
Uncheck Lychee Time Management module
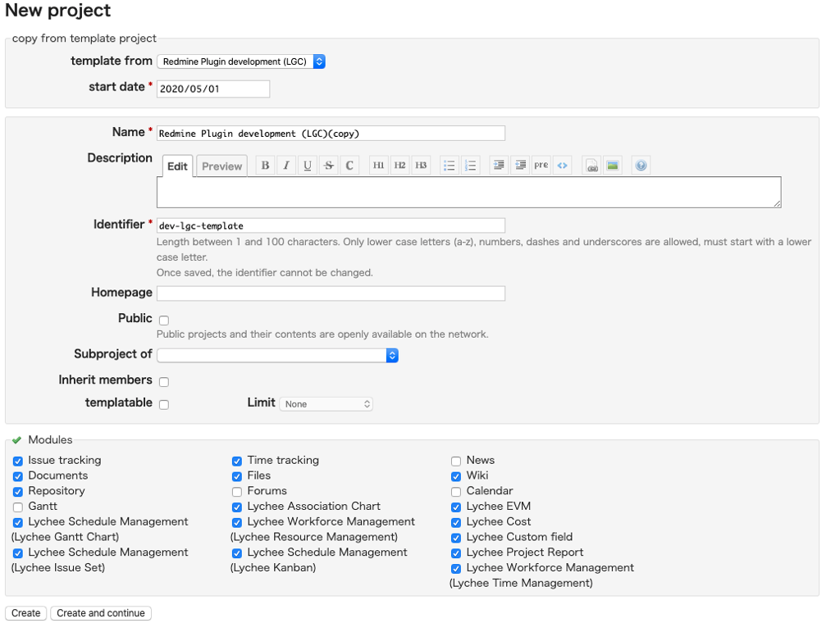pos(456,568)
